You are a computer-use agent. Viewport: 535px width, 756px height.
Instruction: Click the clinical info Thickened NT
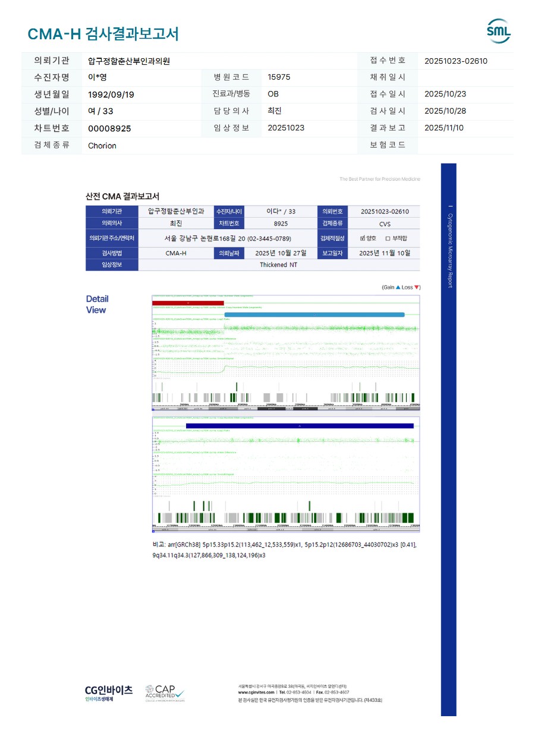(x=279, y=265)
